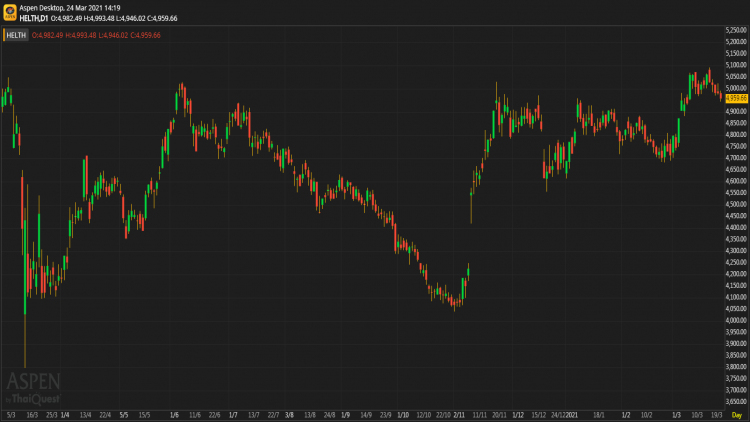Click the 16/3 date axis label
Screen dimensions: 750x422
[x=32, y=415]
